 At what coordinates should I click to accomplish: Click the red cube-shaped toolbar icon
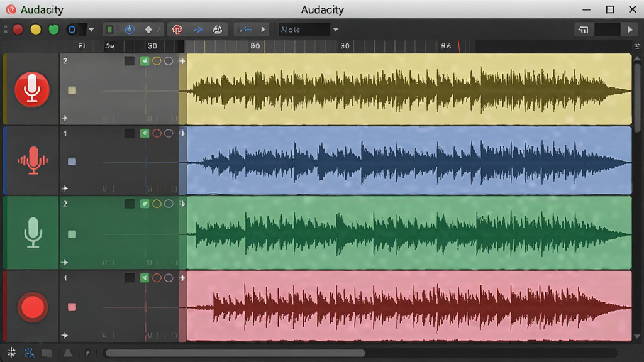point(177,30)
